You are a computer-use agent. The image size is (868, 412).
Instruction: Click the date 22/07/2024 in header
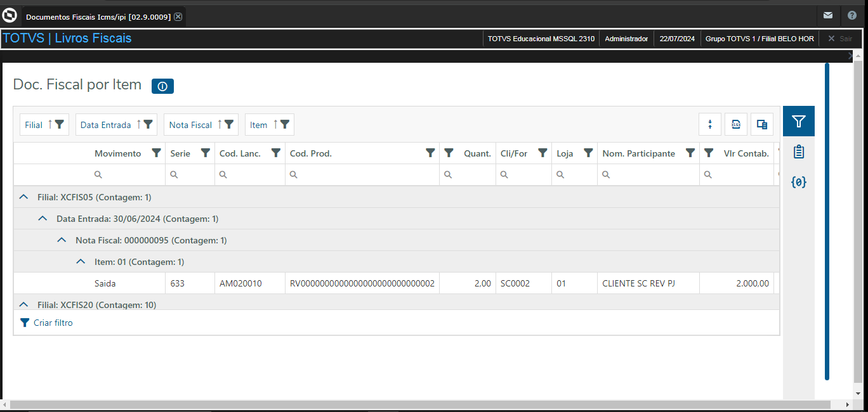677,39
